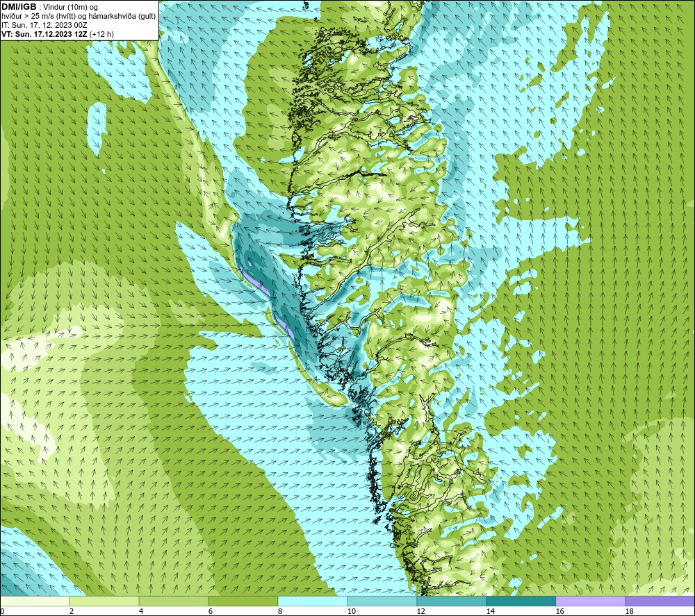Click the 2–4 m/s light green swatch
695x616 pixels.
(104, 601)
